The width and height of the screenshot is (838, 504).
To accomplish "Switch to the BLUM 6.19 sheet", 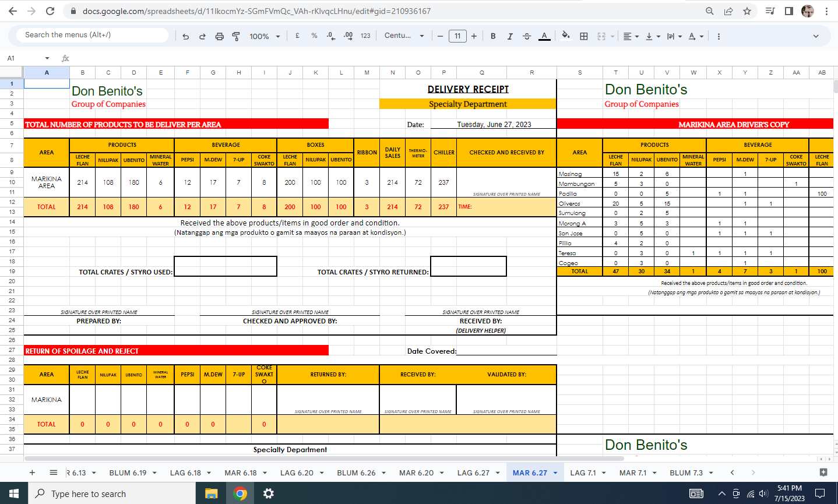I will 128,473.
